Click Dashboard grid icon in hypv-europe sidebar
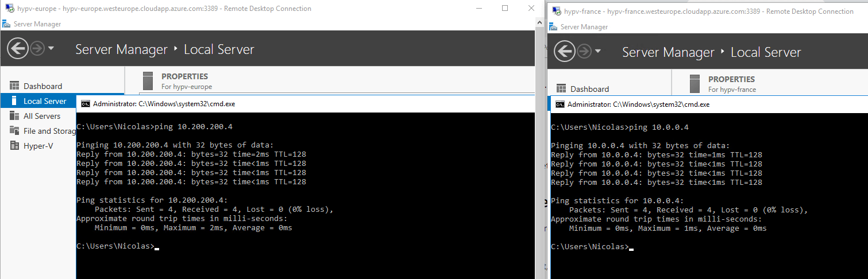Viewport: 868px width, 279px height. point(14,86)
